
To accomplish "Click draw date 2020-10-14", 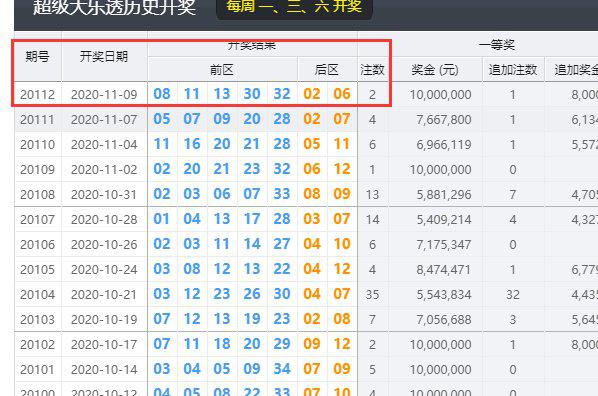I will tap(104, 369).
